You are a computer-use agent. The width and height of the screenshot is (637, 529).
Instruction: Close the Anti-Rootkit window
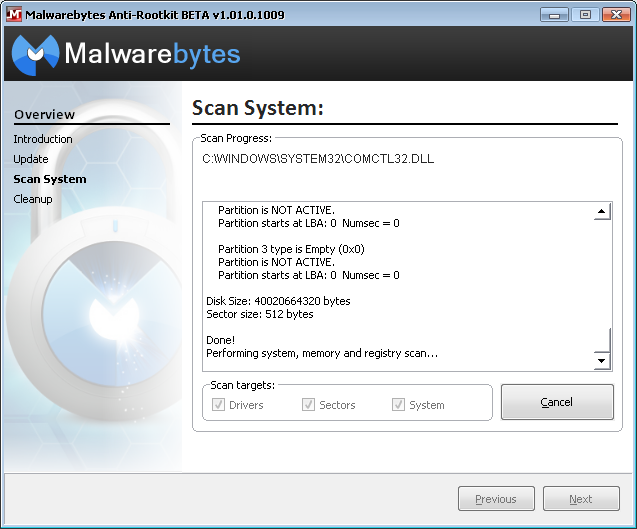616,15
